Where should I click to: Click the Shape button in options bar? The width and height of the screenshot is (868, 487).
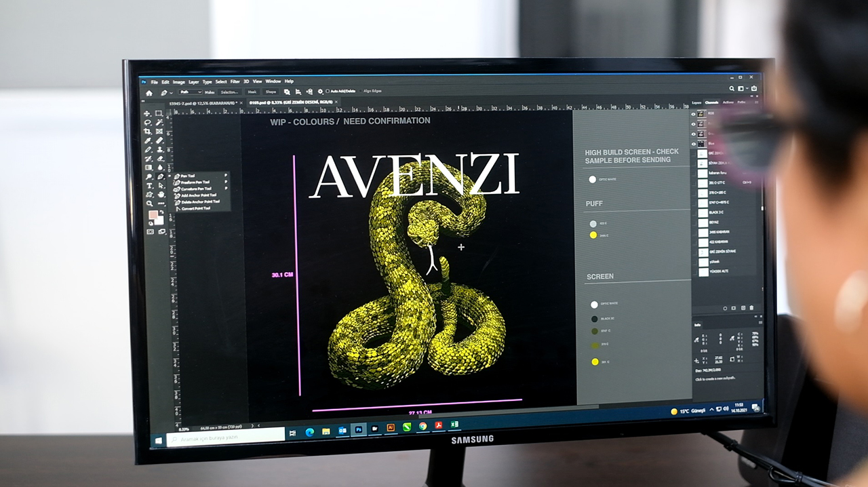(x=271, y=92)
